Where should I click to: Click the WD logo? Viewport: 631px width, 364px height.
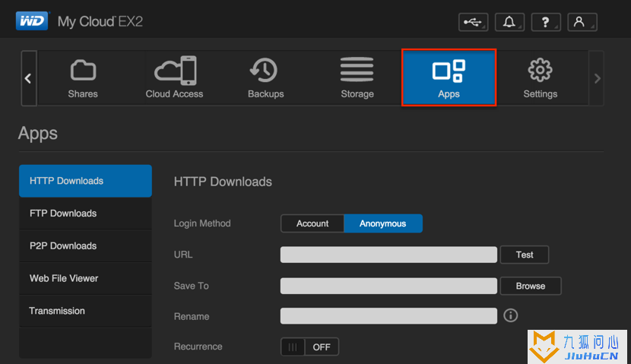(32, 21)
